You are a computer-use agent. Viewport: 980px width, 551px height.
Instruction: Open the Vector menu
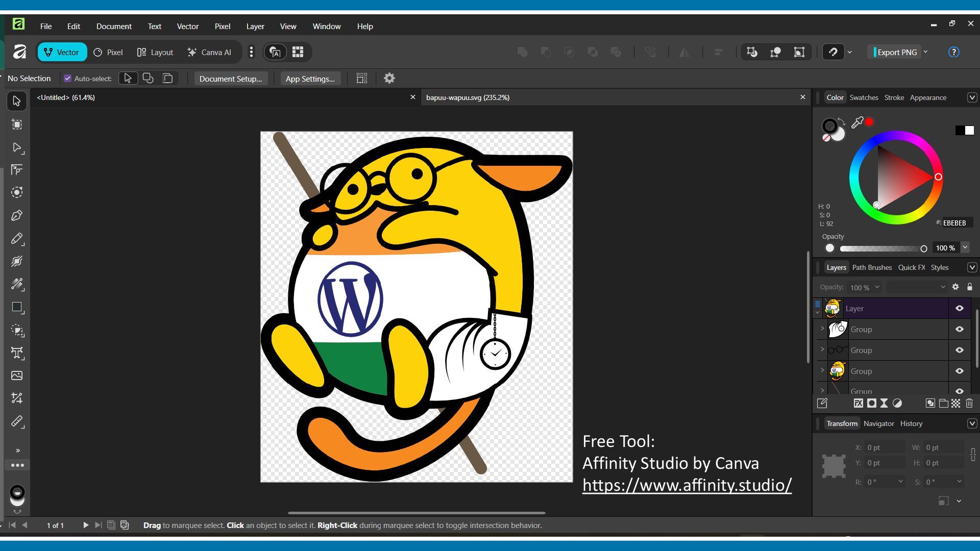(x=187, y=26)
